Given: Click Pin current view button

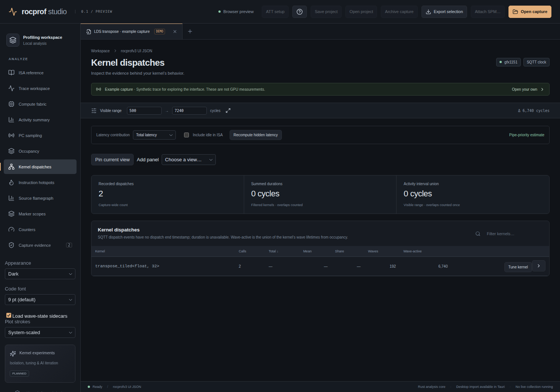Looking at the screenshot, I should [112, 160].
